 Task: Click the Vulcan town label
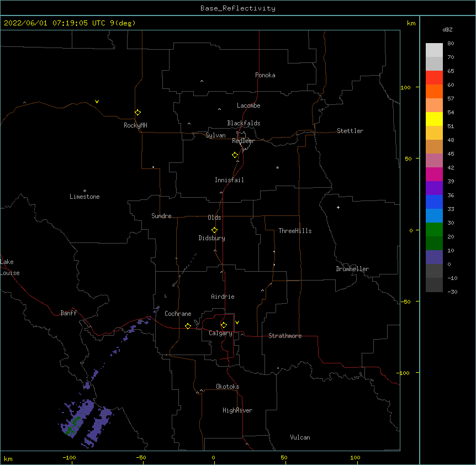click(x=300, y=437)
